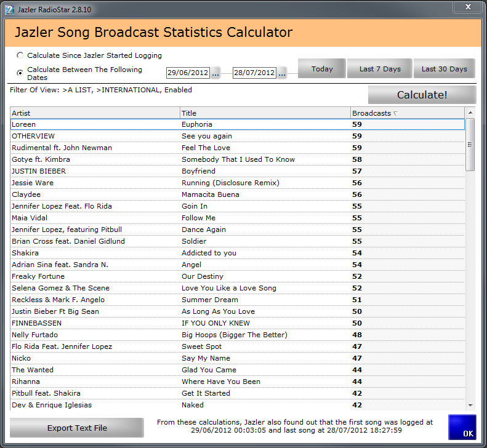The height and width of the screenshot is (448, 487).
Task: Select Calculate Since Jazler Started Logging option
Action: (20, 55)
